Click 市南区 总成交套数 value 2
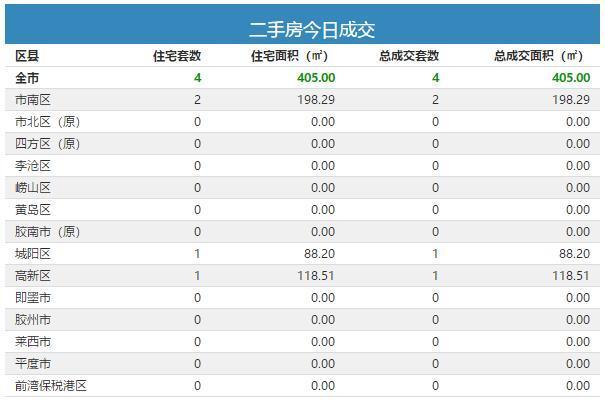This screenshot has width=605, height=400. [436, 100]
